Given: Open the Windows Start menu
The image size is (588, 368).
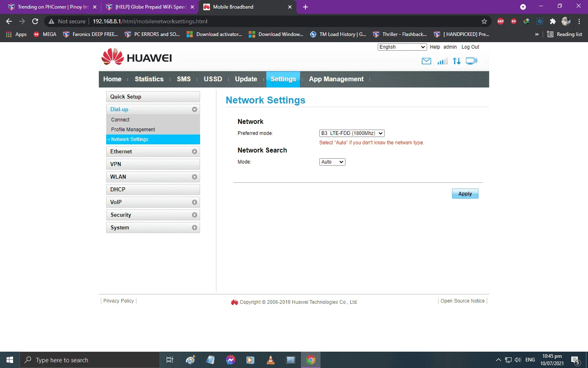Looking at the screenshot, I should [x=10, y=360].
